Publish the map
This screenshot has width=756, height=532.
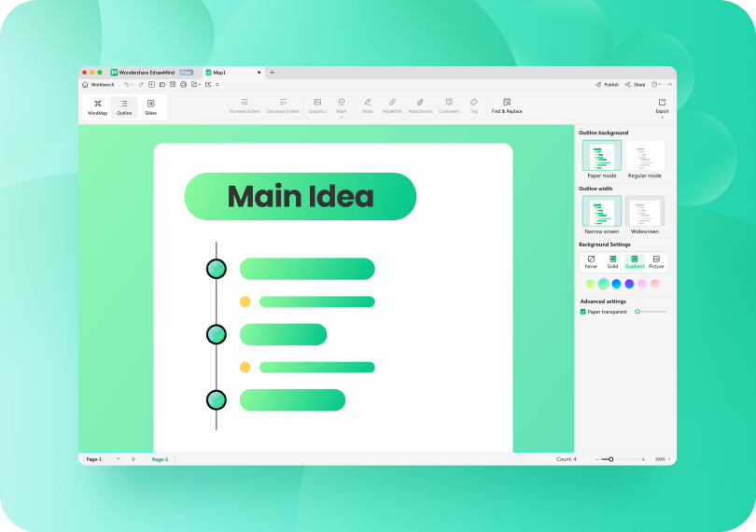point(607,84)
